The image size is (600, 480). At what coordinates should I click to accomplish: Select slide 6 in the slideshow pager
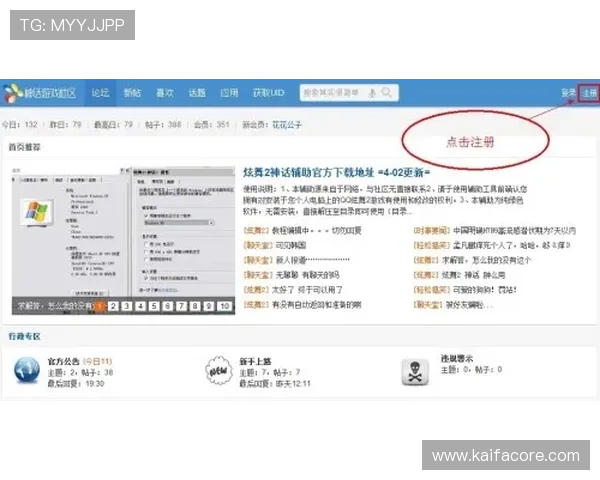point(168,306)
